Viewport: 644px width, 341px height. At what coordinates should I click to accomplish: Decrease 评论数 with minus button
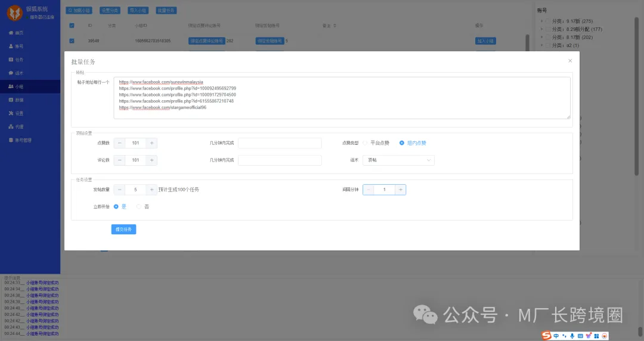(x=119, y=160)
